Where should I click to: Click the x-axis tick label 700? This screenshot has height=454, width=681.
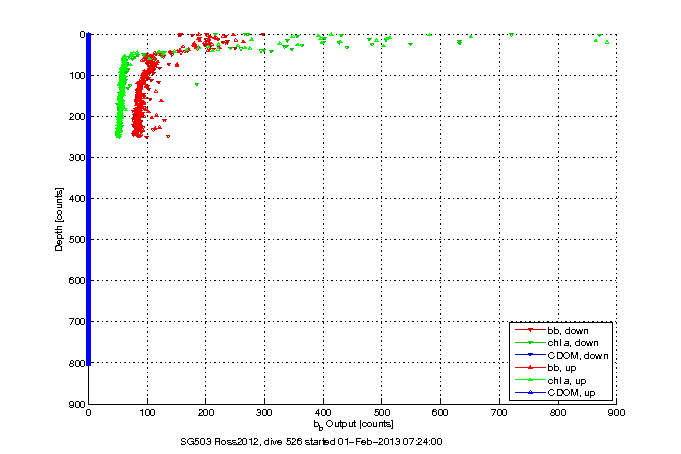point(499,412)
